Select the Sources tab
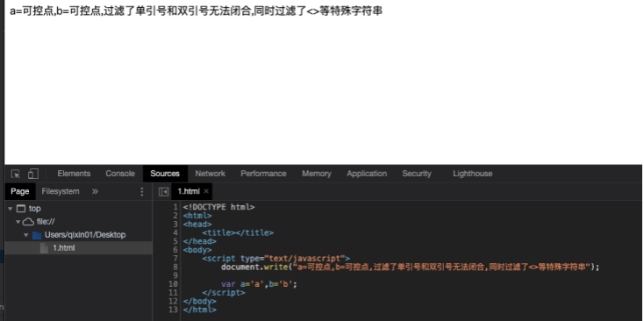The width and height of the screenshot is (644, 321). click(x=165, y=174)
